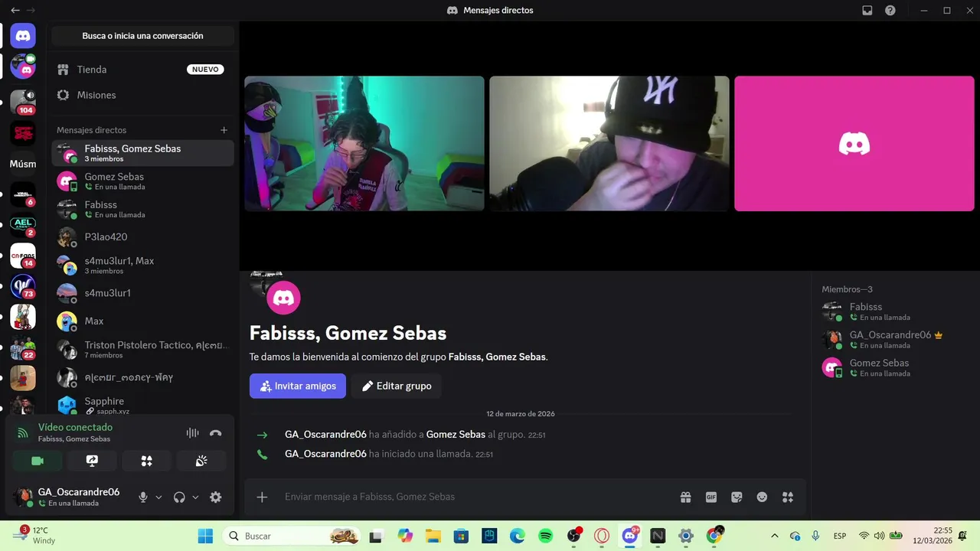Click GA_Oscarandre06 in call started message

325,454
